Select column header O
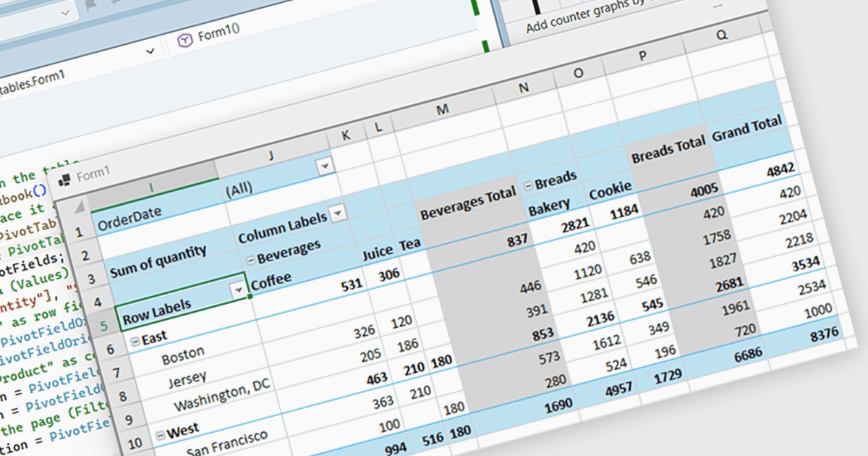Screen dimensions: 868x456 (578, 72)
